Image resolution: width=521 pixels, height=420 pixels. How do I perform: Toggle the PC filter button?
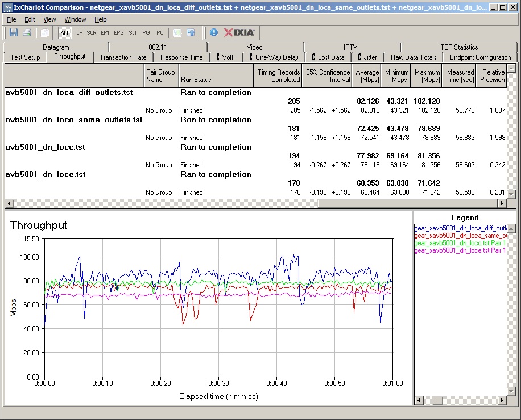point(160,33)
